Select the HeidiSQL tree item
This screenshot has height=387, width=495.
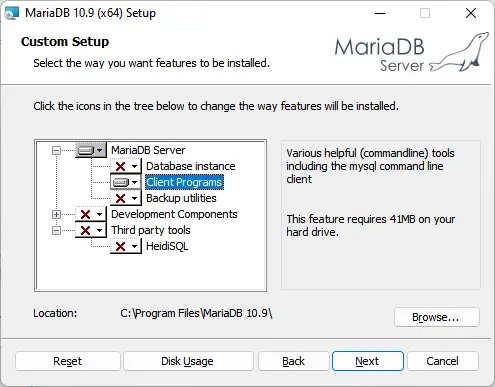(x=167, y=246)
